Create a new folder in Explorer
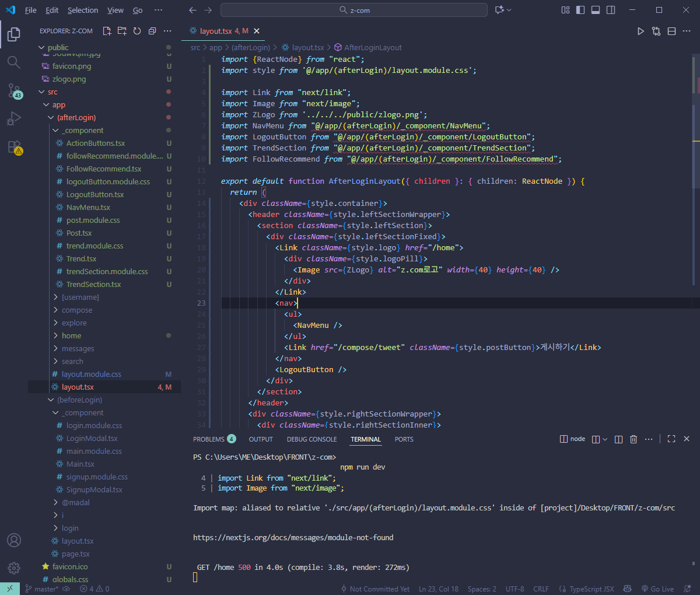This screenshot has height=595, width=700. [122, 31]
